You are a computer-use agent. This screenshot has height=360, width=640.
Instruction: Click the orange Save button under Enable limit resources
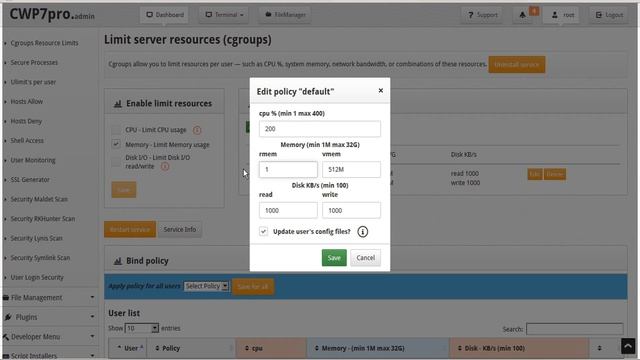(x=124, y=190)
